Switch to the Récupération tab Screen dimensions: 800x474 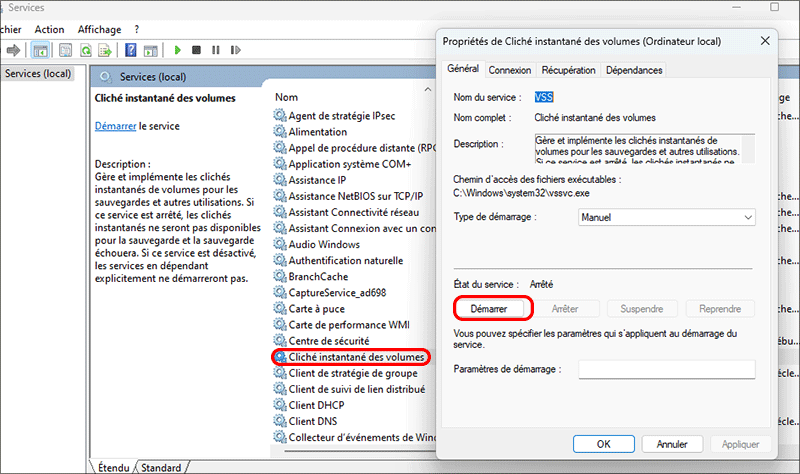(568, 70)
